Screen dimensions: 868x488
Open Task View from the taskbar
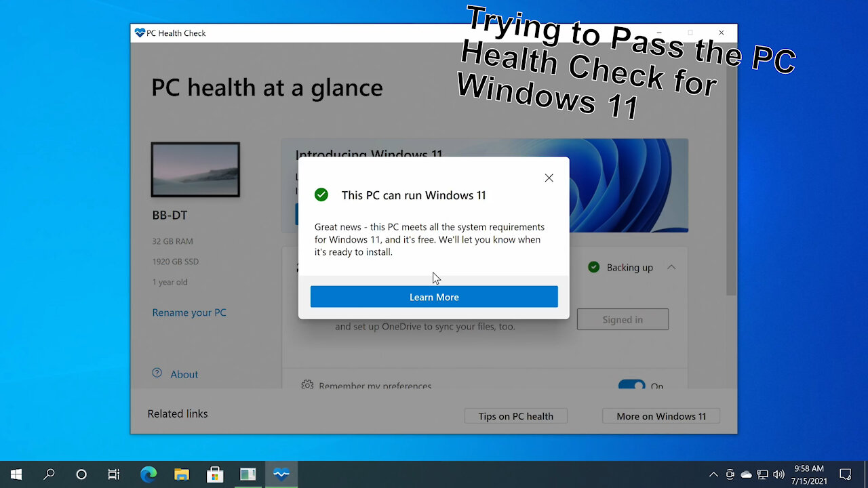coord(114,474)
